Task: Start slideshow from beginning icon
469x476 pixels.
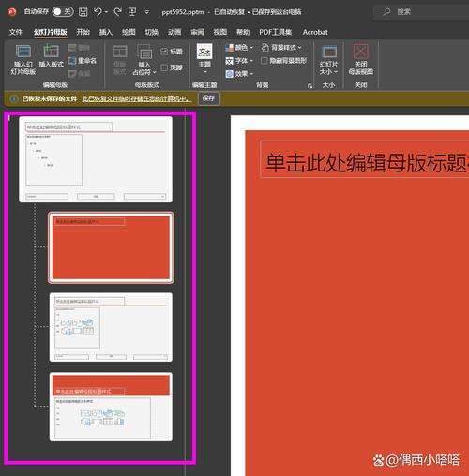Action: pos(132,12)
